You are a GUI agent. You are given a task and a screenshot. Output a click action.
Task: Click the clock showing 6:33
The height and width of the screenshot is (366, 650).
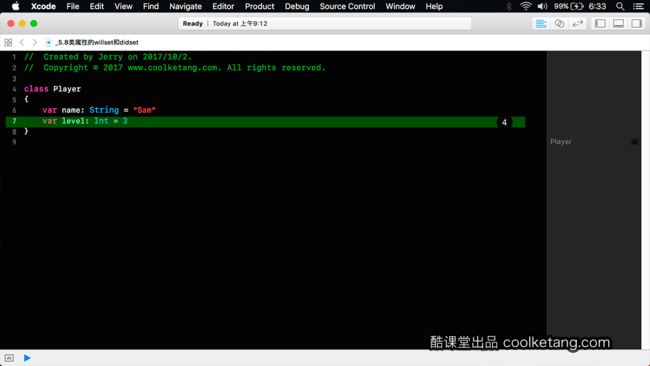pyautogui.click(x=597, y=6)
